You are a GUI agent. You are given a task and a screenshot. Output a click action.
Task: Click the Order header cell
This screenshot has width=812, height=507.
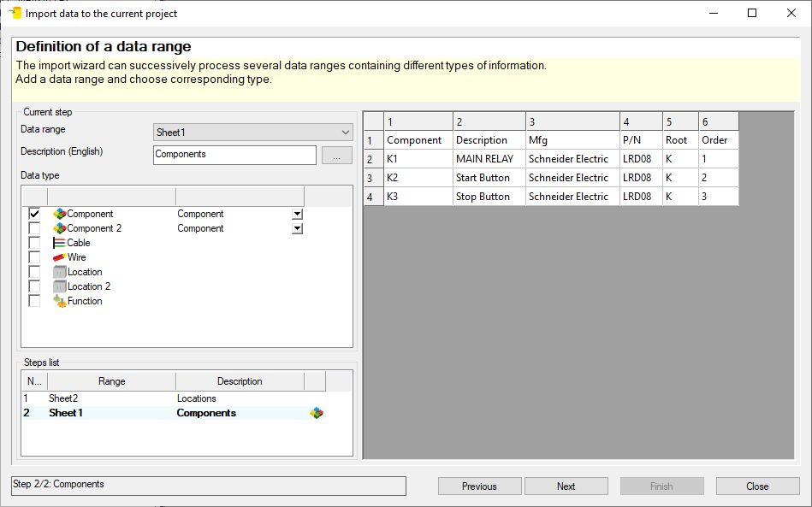pyautogui.click(x=719, y=140)
